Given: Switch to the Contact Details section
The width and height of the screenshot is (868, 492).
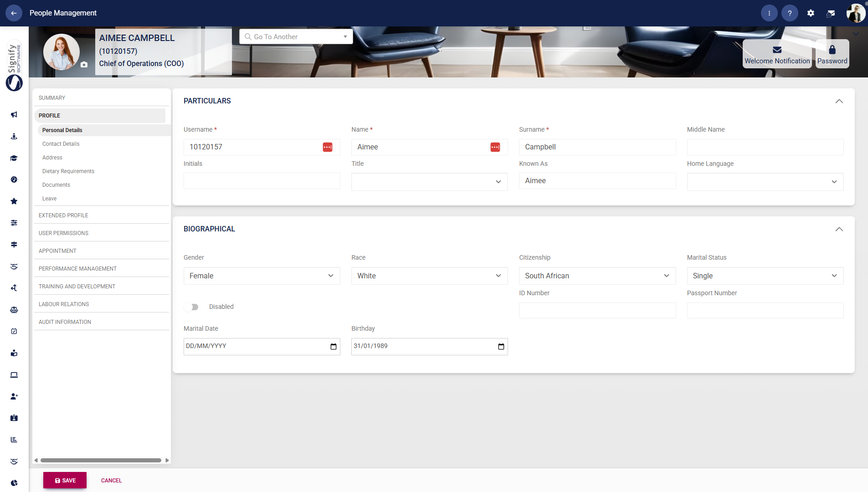Looking at the screenshot, I should point(61,143).
